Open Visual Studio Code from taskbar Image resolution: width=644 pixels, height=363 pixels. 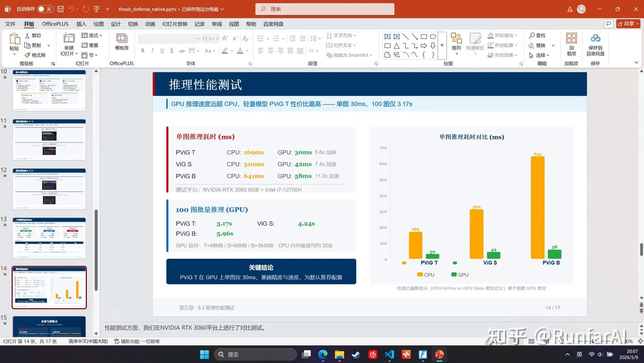point(390,355)
